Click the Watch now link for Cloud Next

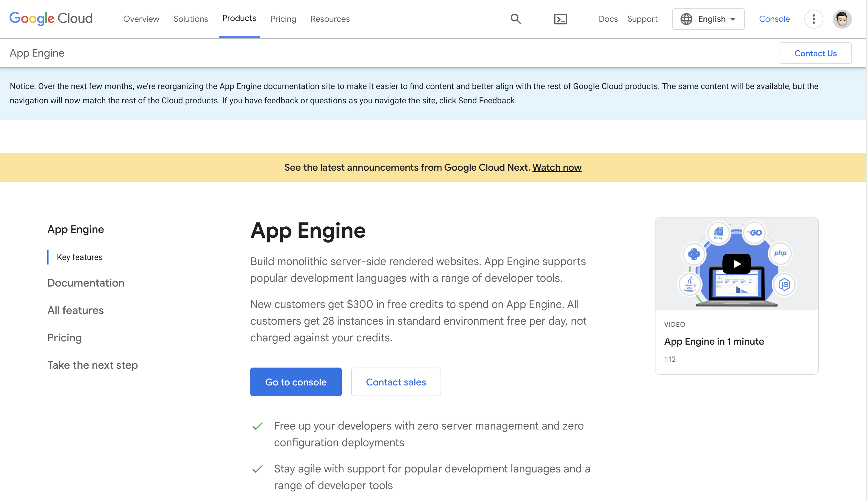coord(557,167)
